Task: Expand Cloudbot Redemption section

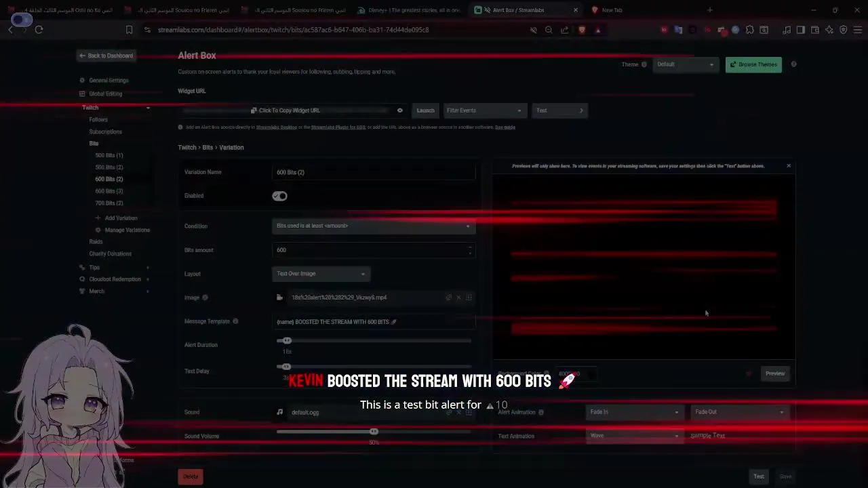Action: [148, 279]
